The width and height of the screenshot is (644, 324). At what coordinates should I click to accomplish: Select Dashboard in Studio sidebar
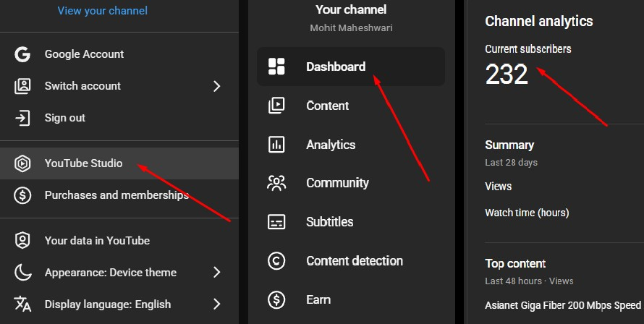351,67
